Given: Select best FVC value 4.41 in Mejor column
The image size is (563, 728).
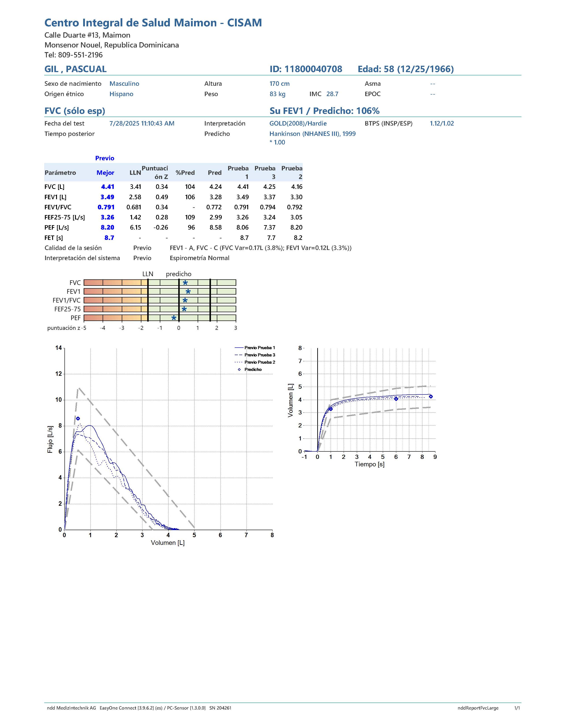Looking at the screenshot, I should [x=108, y=187].
